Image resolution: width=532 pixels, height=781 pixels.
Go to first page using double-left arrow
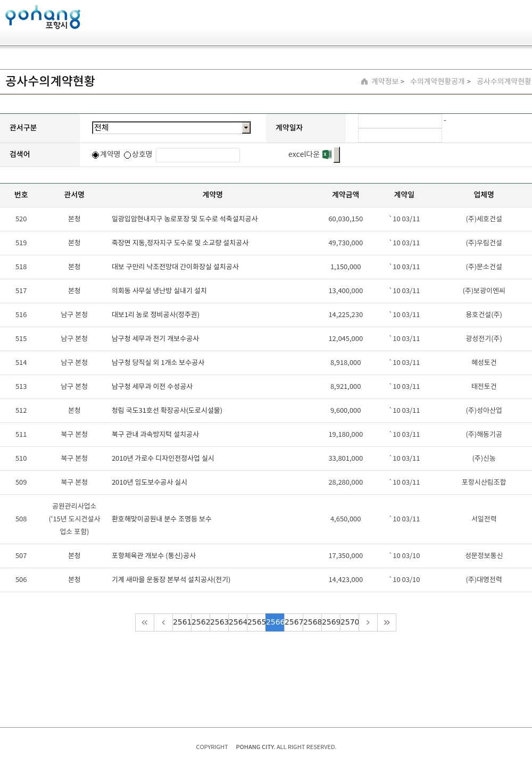click(145, 622)
